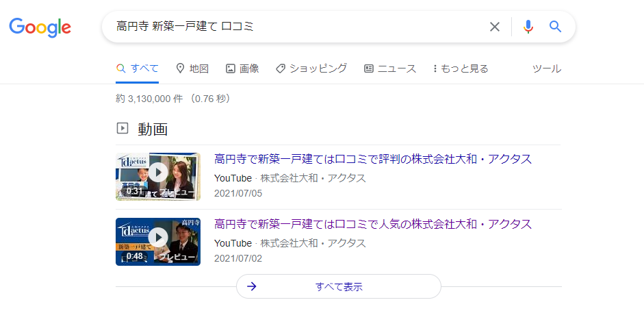The image size is (644, 324).
Task: Click the 動画 section heading
Action: (x=153, y=129)
